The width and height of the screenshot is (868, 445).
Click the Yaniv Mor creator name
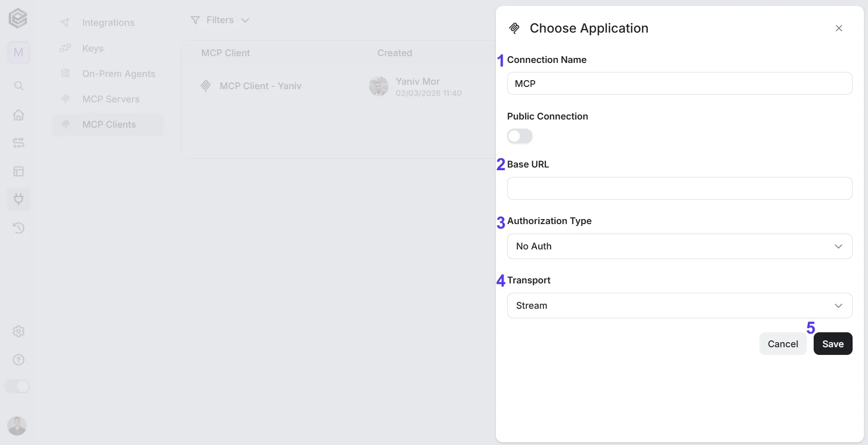point(417,81)
